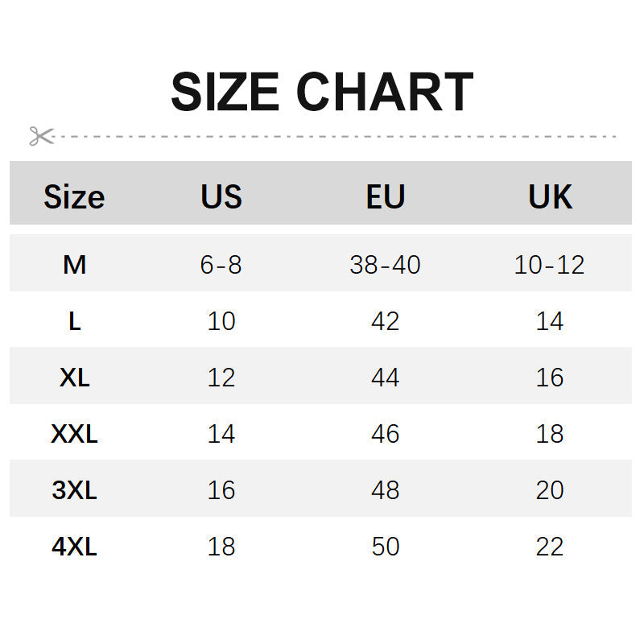
Task: Click the SIZE CHART title
Action: [x=322, y=91]
